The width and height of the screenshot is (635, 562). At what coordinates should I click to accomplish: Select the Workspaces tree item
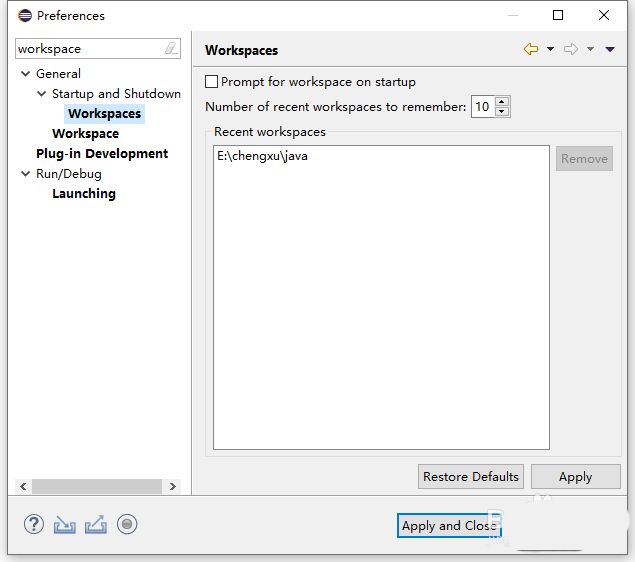click(104, 113)
